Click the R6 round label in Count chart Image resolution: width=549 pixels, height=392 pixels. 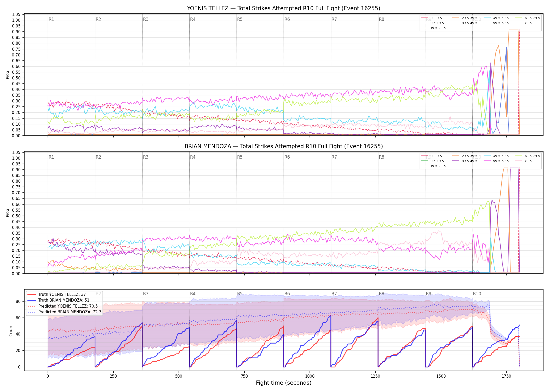click(287, 294)
